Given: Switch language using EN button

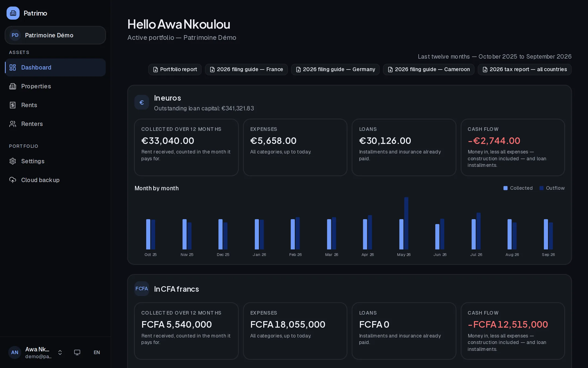Looking at the screenshot, I should (97, 352).
